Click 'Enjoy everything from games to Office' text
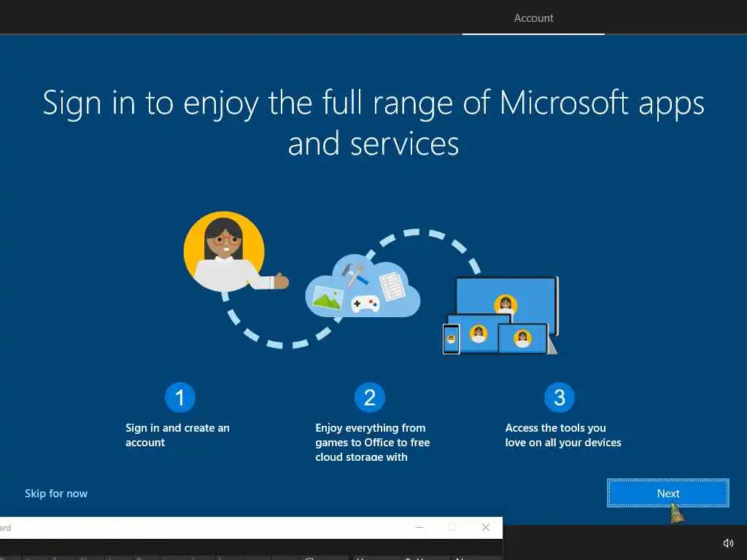The image size is (747, 560). 373,443
